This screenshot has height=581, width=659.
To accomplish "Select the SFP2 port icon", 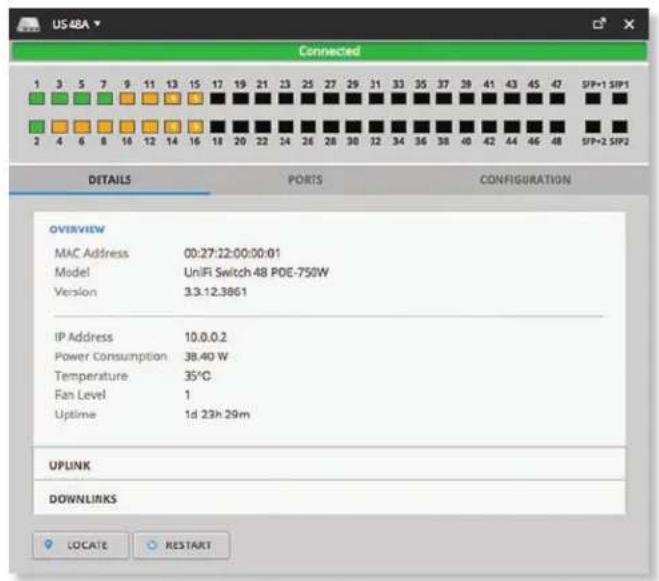I will pos(620,127).
